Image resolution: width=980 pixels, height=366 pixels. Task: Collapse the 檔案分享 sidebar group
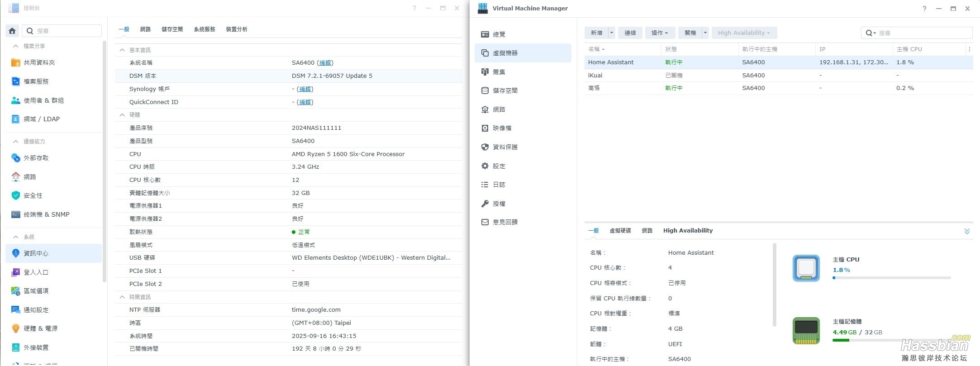coord(16,46)
